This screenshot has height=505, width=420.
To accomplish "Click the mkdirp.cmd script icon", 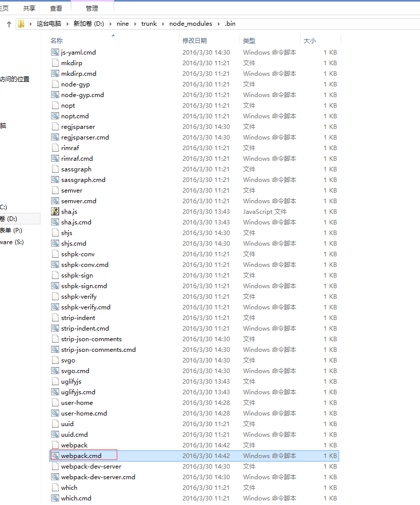I will (55, 73).
